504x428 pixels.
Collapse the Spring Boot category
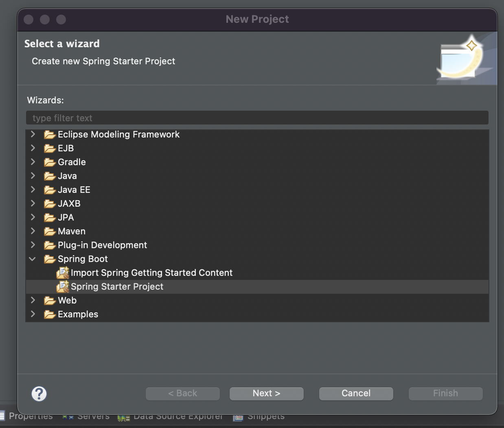(x=33, y=259)
